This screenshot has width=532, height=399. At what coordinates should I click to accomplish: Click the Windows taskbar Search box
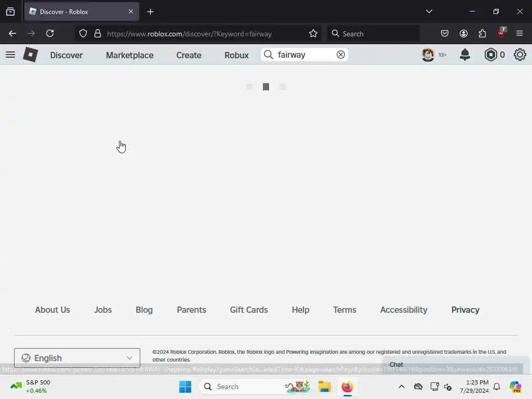click(256, 387)
